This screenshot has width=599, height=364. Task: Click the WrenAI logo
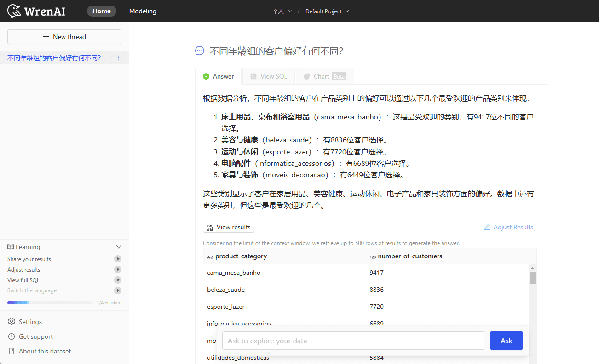click(36, 11)
